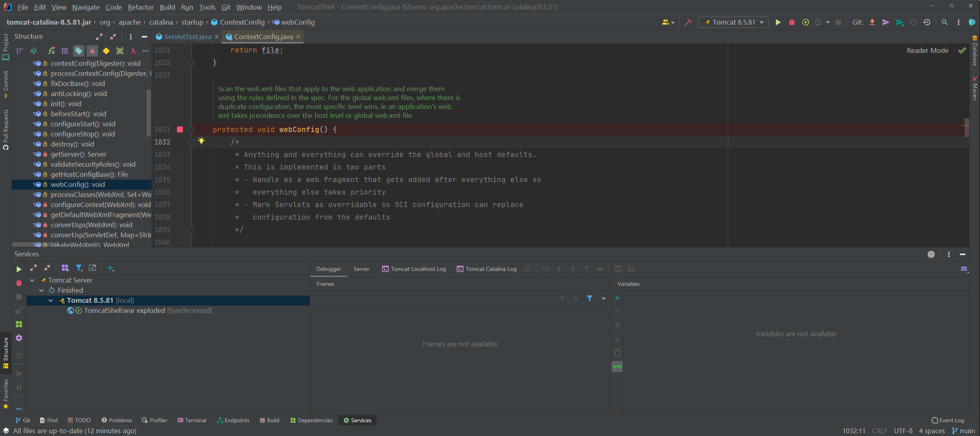This screenshot has width=980, height=436.
Task: Collapse the Tomcat Server tree node
Action: 32,280
